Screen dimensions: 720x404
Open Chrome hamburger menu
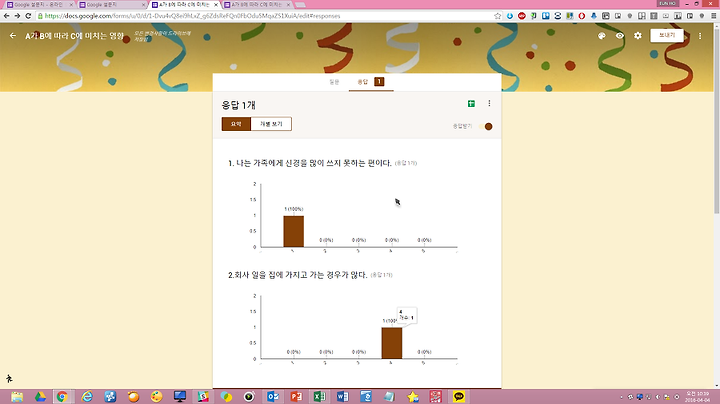714,16
